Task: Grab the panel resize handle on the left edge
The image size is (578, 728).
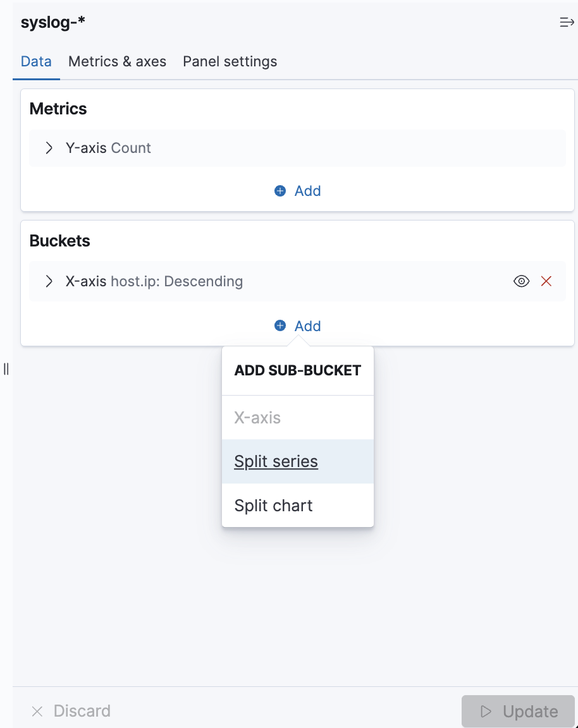Action: point(6,369)
